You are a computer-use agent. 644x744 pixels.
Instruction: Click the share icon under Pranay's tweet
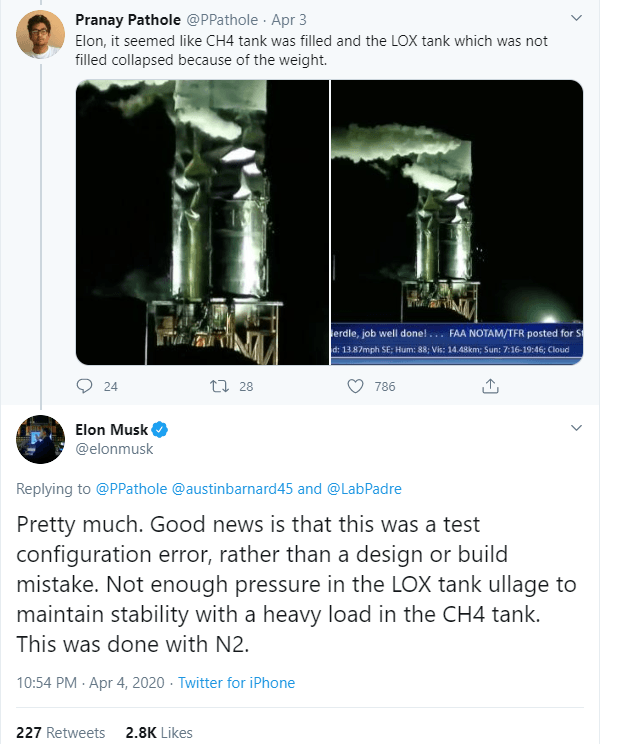490,386
